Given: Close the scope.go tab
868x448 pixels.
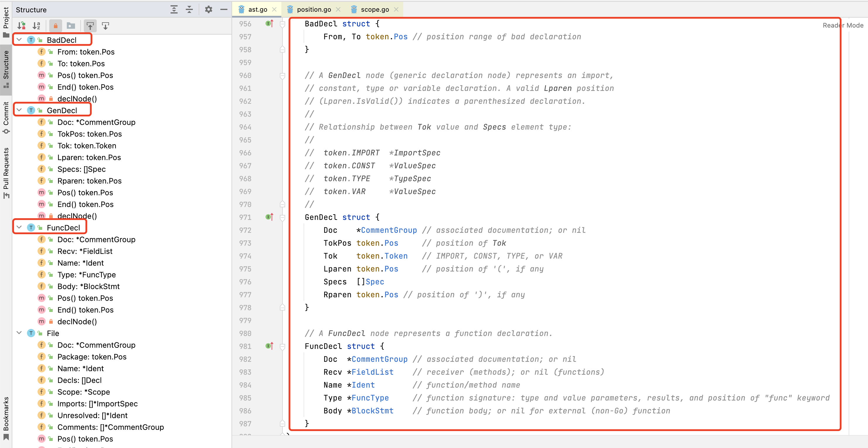Looking at the screenshot, I should pos(396,9).
